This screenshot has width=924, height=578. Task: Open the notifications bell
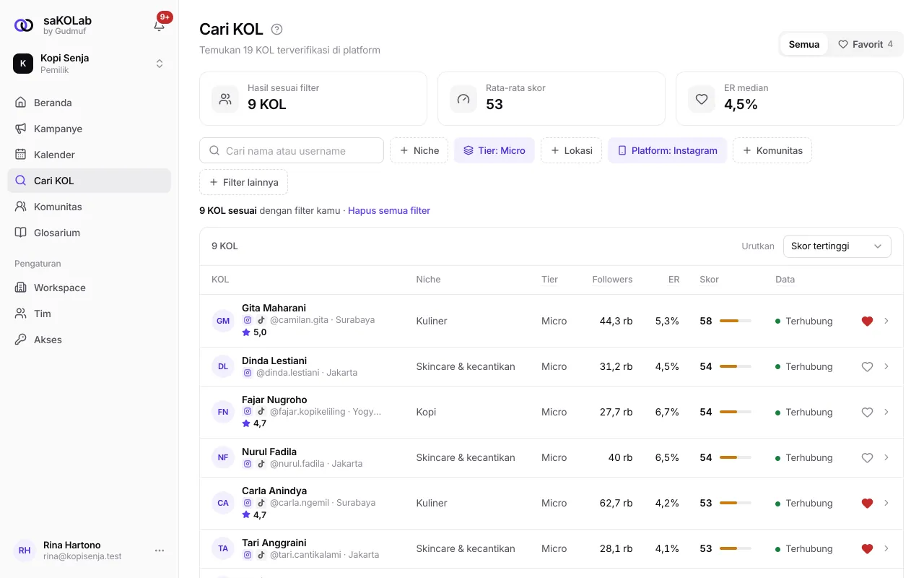coord(160,26)
